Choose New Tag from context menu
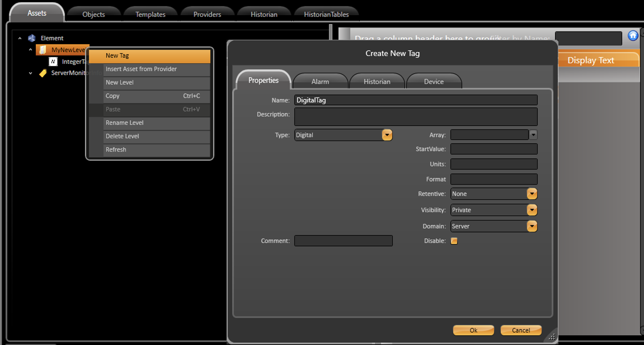Viewport: 644px width, 345px height. (x=150, y=56)
